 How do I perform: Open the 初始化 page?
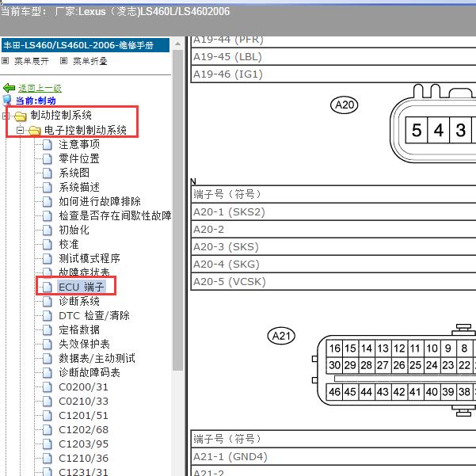click(x=74, y=230)
